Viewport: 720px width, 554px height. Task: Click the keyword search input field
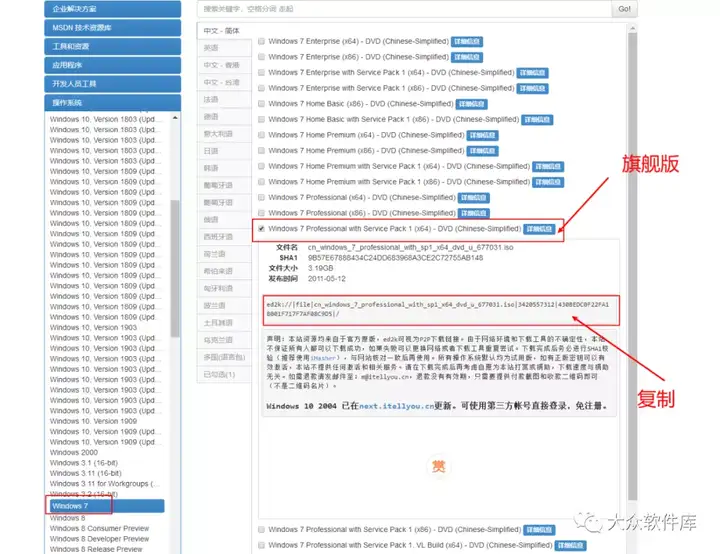pos(405,9)
